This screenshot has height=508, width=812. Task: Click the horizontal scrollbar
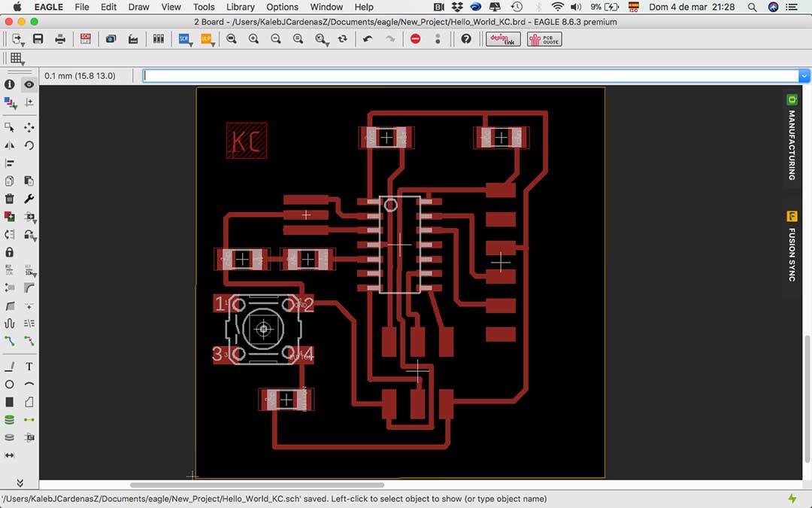(x=257, y=485)
